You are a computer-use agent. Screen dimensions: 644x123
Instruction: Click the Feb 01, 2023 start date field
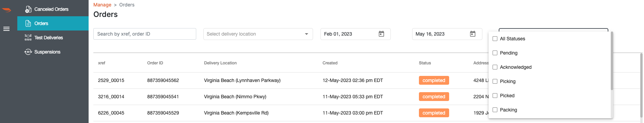point(355,34)
